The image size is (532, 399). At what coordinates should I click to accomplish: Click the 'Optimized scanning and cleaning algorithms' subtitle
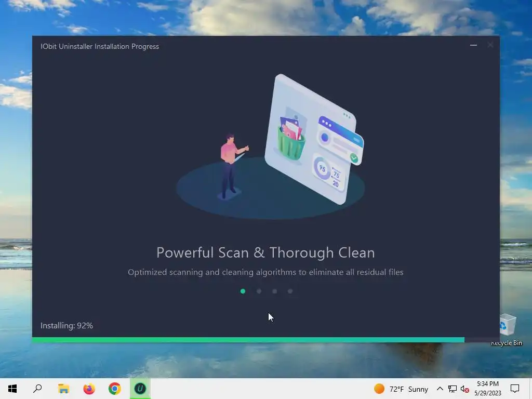pos(265,272)
